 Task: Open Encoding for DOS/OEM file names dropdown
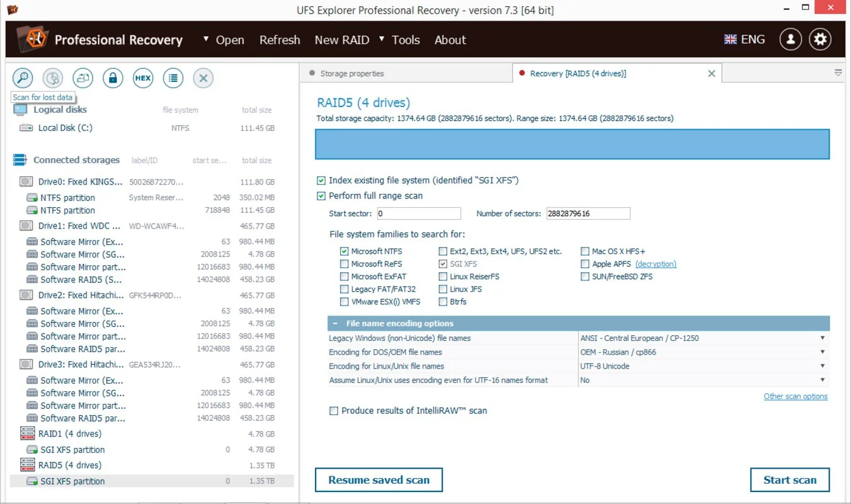point(822,352)
